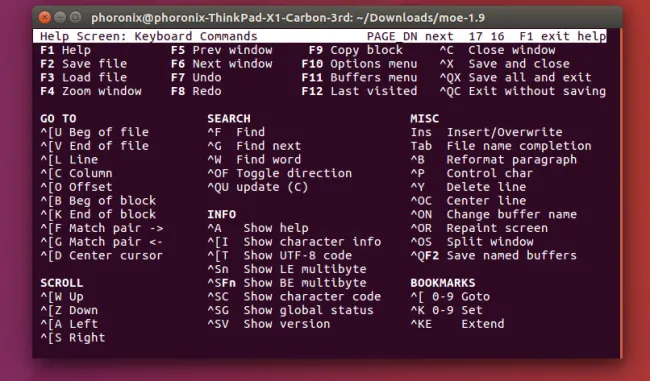Click the '^[B Beg of block' line
The image size is (650, 381).
[98, 201]
